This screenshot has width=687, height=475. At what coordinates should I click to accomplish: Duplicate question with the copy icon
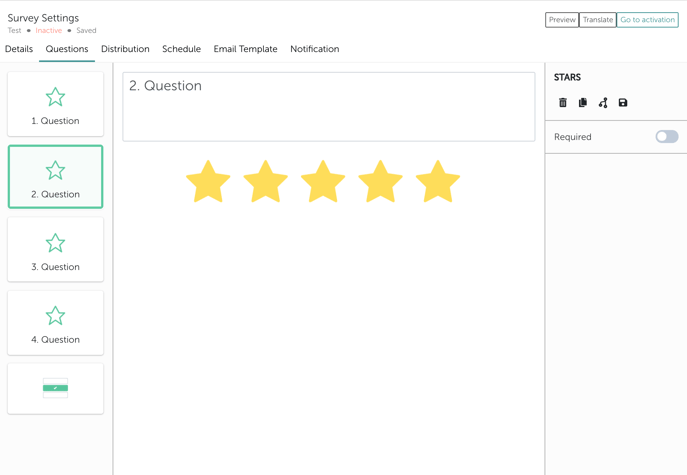pyautogui.click(x=583, y=103)
